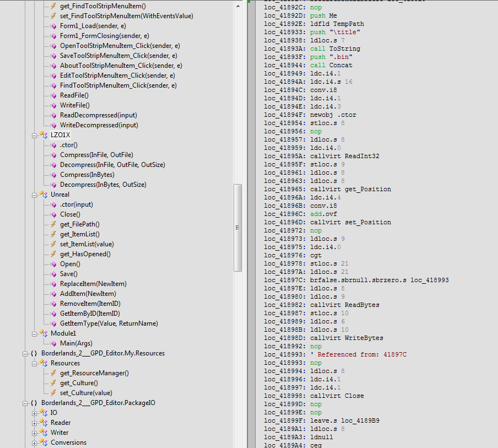Click the property icon beside set_Culture(value)
The width and height of the screenshot is (498, 448).
(x=53, y=393)
